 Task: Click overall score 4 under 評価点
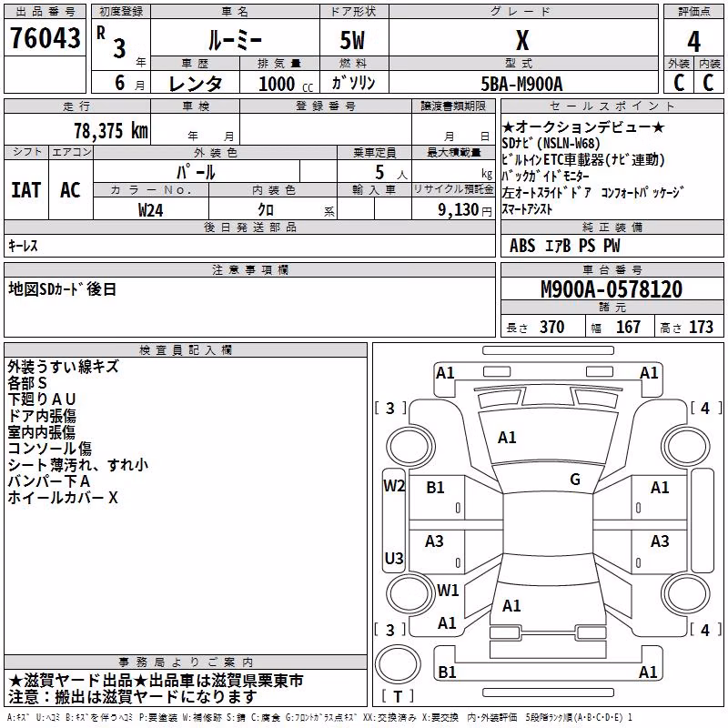(x=693, y=42)
